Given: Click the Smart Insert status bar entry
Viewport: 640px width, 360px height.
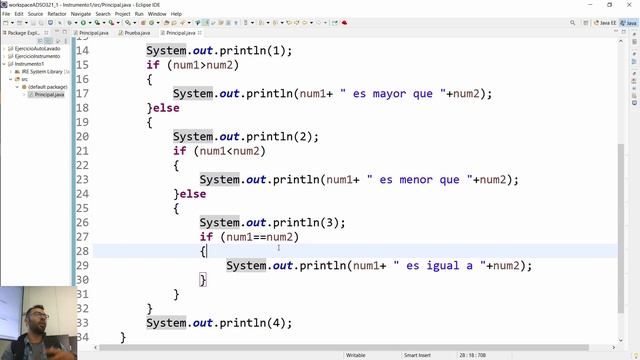Looking at the screenshot, I should click(x=417, y=355).
